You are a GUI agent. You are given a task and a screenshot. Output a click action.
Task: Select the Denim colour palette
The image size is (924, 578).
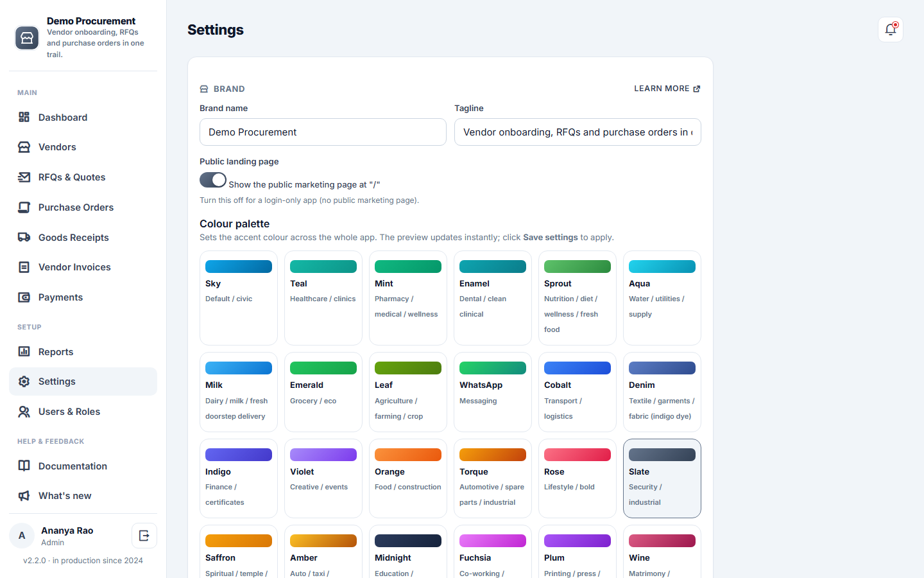662,392
